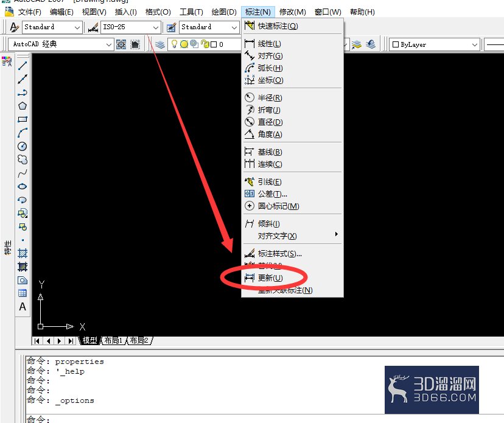Open the 帮助(H) menu

(x=362, y=12)
